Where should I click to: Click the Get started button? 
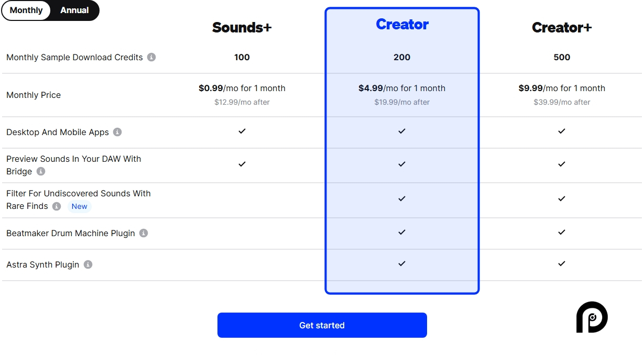point(322,325)
